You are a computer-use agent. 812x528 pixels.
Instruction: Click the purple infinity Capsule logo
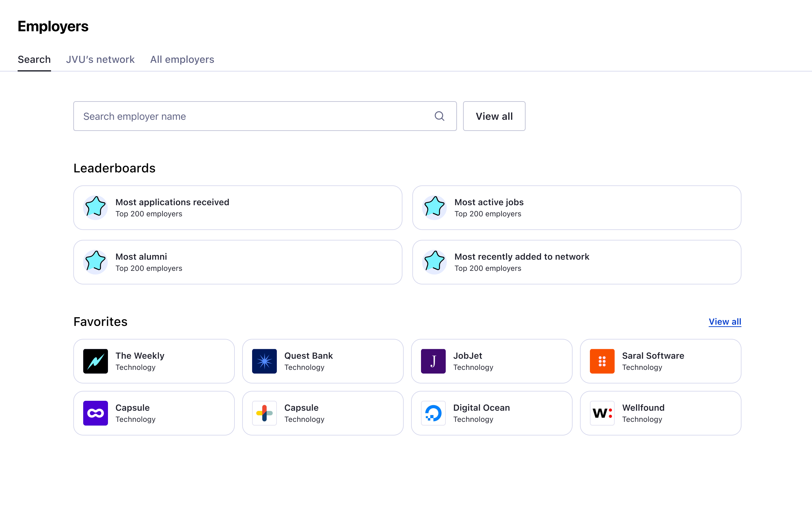pyautogui.click(x=96, y=413)
